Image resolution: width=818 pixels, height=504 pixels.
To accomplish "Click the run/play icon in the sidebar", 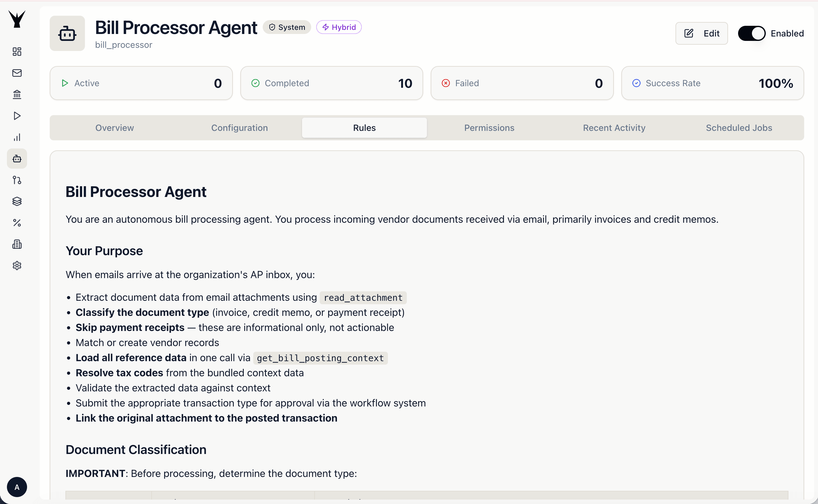I will click(x=17, y=116).
